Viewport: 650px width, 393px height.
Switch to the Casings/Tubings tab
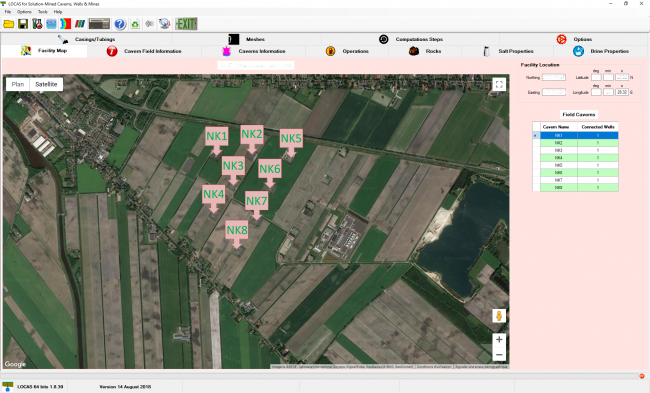pyautogui.click(x=86, y=39)
